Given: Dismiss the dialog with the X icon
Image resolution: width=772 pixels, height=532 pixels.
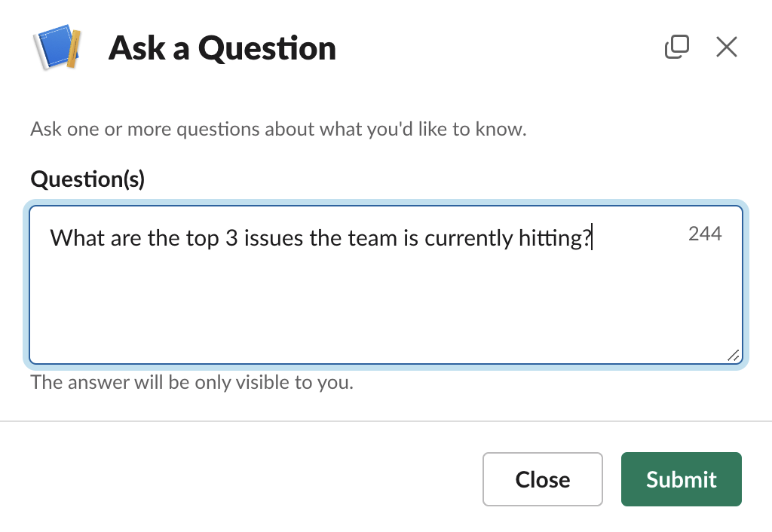Looking at the screenshot, I should [x=726, y=47].
